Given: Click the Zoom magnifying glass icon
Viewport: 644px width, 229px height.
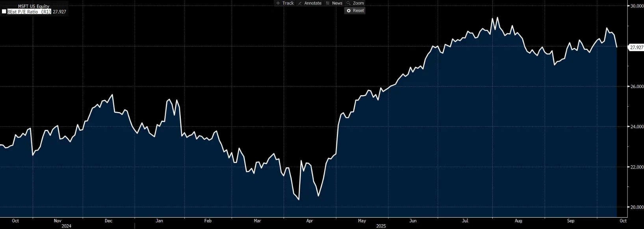Looking at the screenshot, I should pos(348,3).
